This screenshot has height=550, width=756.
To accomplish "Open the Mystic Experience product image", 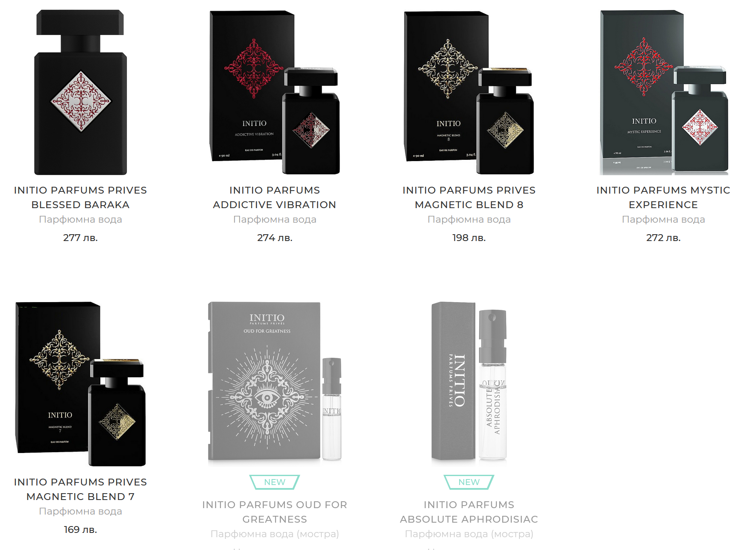I will [663, 92].
